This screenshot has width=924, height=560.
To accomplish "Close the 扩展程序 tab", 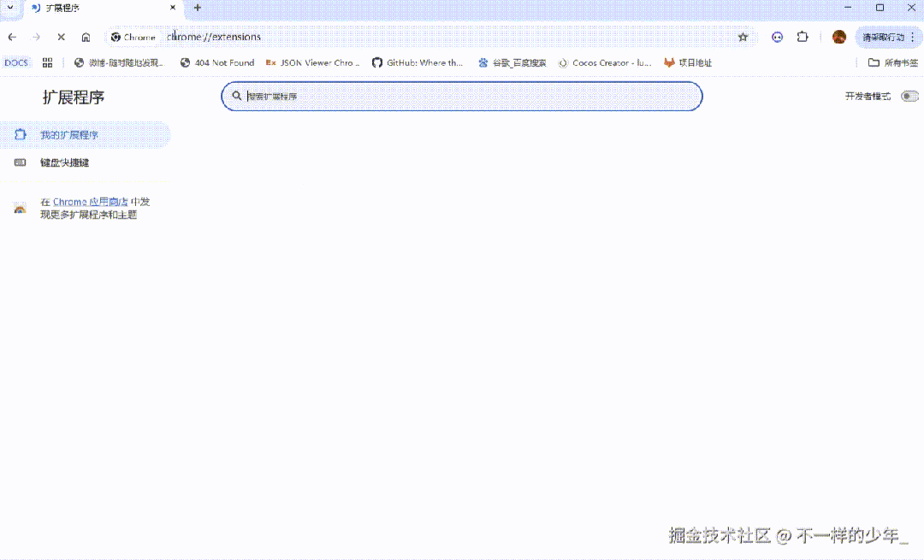I will pos(173,8).
